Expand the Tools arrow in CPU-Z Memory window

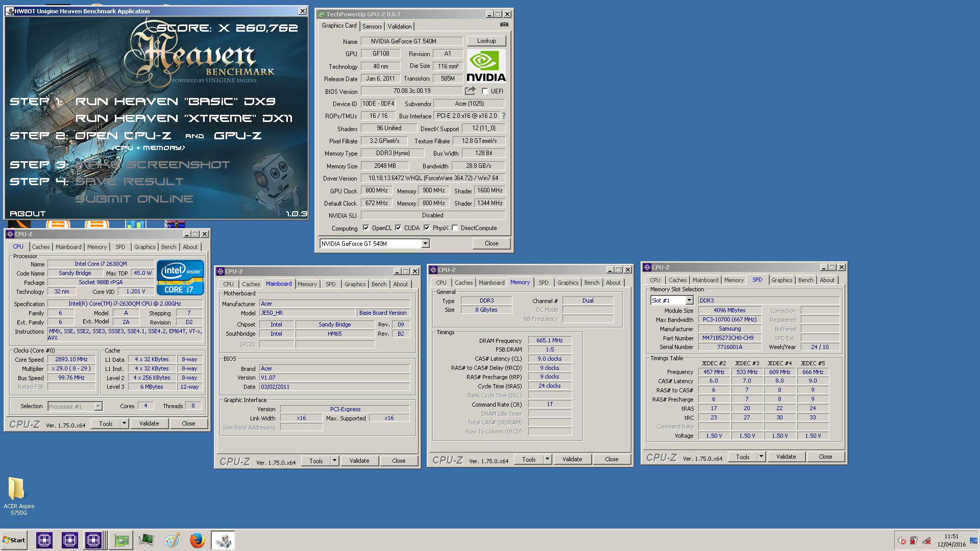point(547,459)
